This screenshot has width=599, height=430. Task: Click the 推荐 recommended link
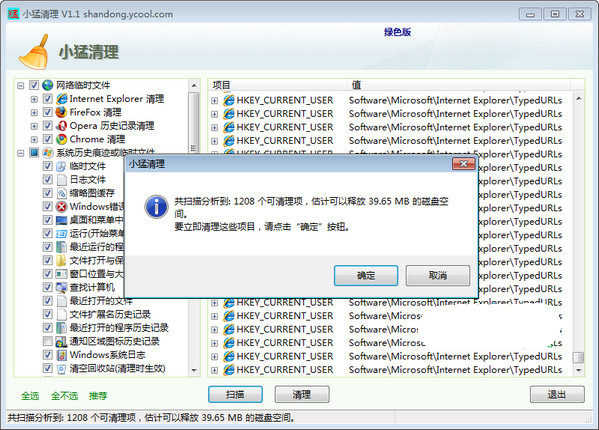click(98, 396)
